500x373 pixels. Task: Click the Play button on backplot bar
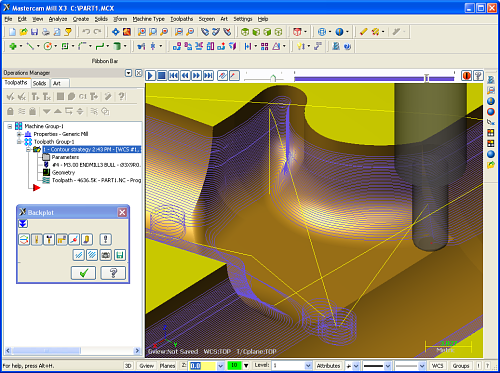click(x=150, y=76)
